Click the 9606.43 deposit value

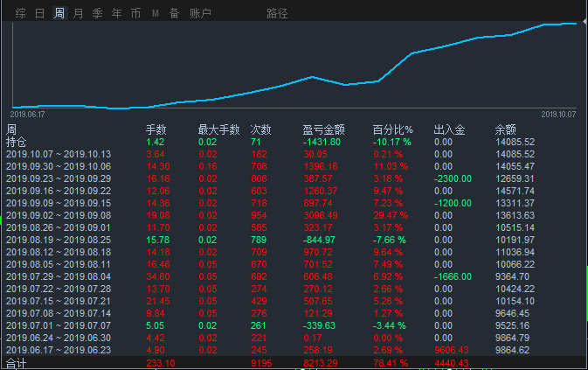(x=452, y=350)
